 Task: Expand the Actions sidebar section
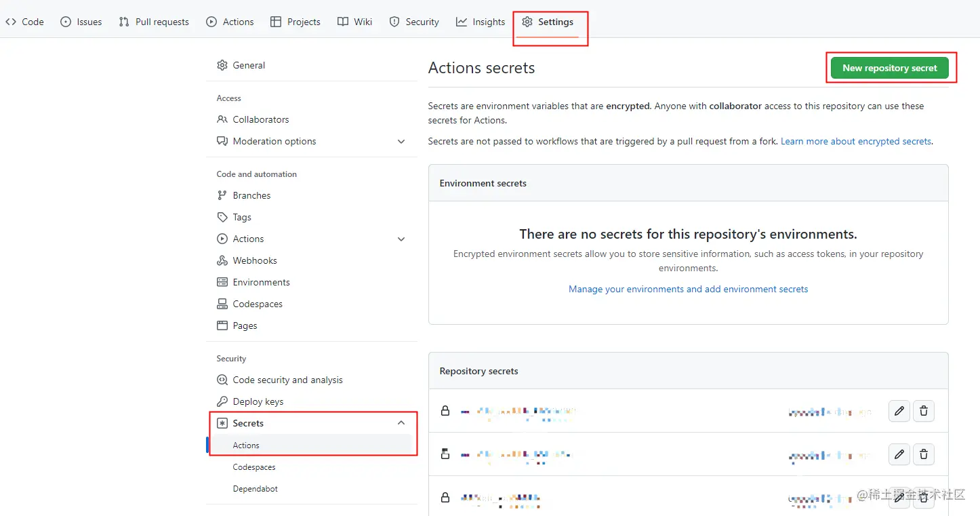point(401,239)
